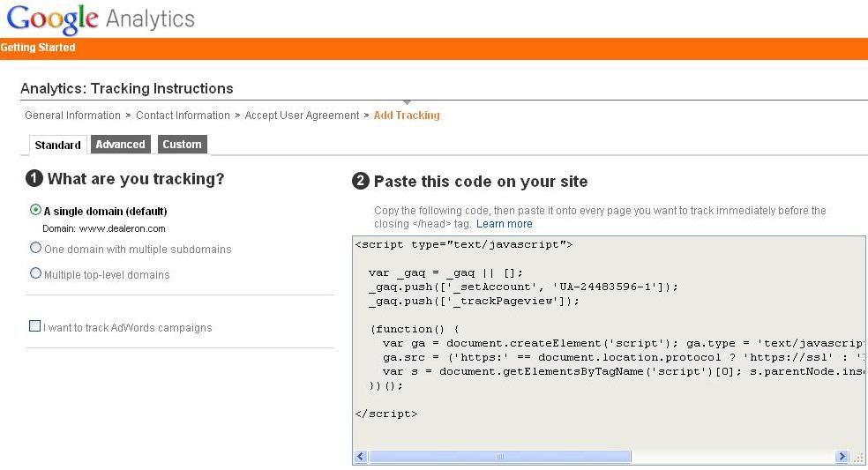Open the 'Learn more' link
The width and height of the screenshot is (868, 470).
[504, 224]
